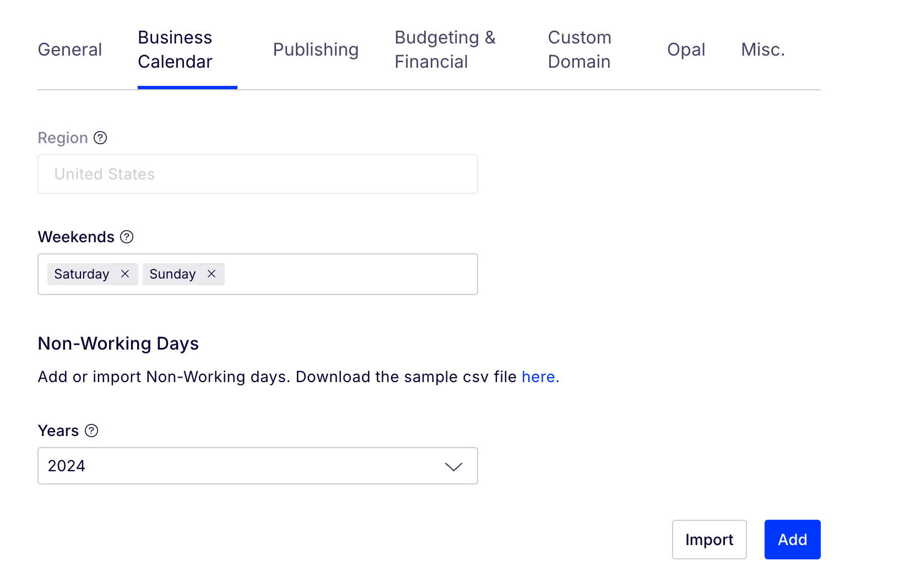Select the Saturday tag label
The height and width of the screenshot is (588, 910).
tap(82, 274)
